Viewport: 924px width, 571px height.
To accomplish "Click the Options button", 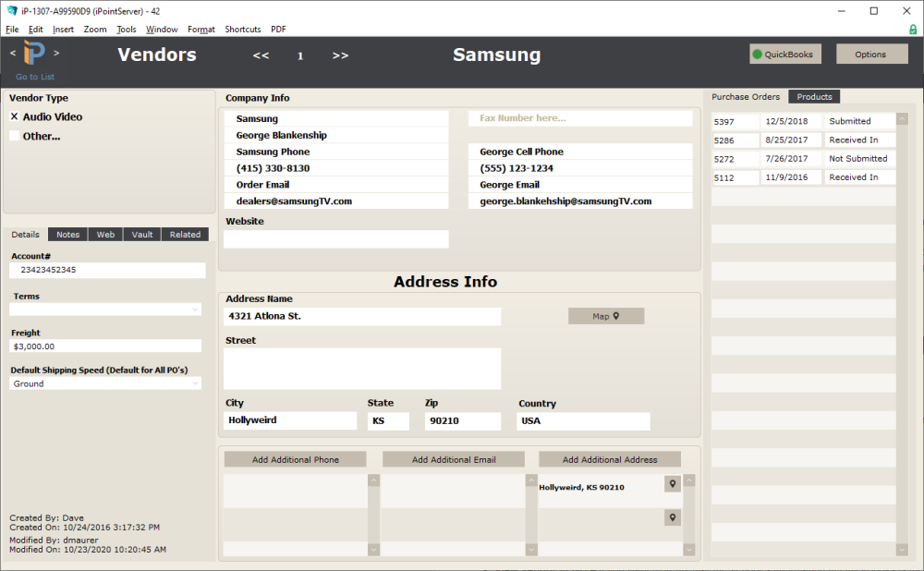I will coord(871,54).
